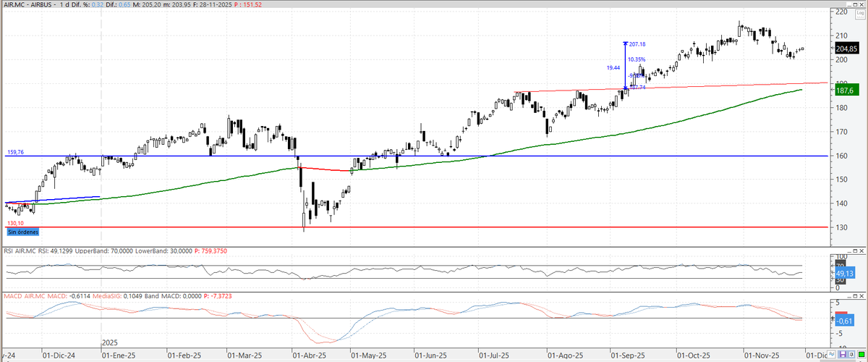Click the 160 price axis label

coord(841,156)
